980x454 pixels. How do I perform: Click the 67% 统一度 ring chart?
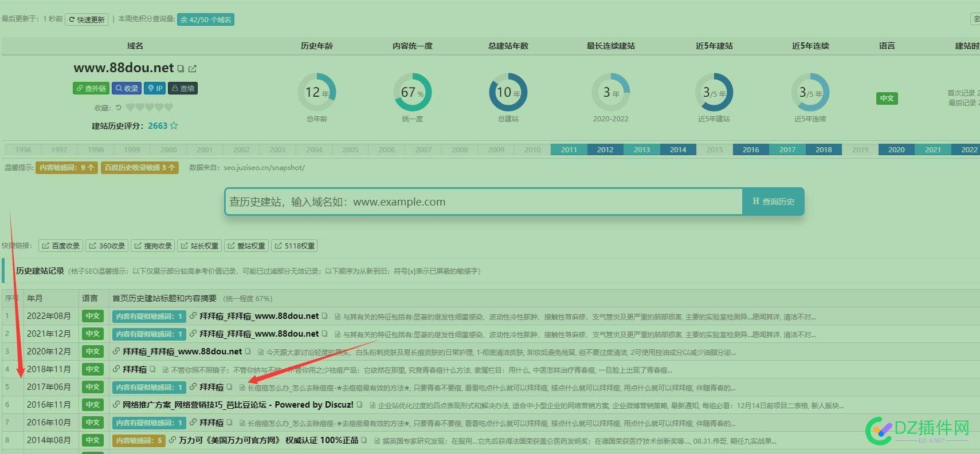[x=413, y=92]
